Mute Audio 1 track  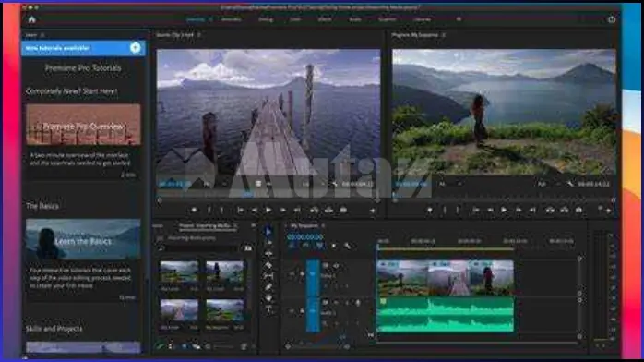(336, 303)
